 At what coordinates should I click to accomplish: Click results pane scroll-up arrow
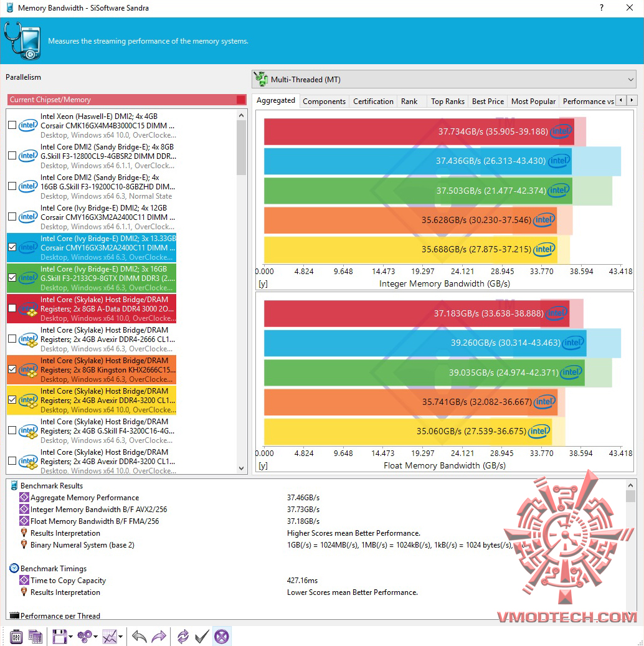pos(630,485)
